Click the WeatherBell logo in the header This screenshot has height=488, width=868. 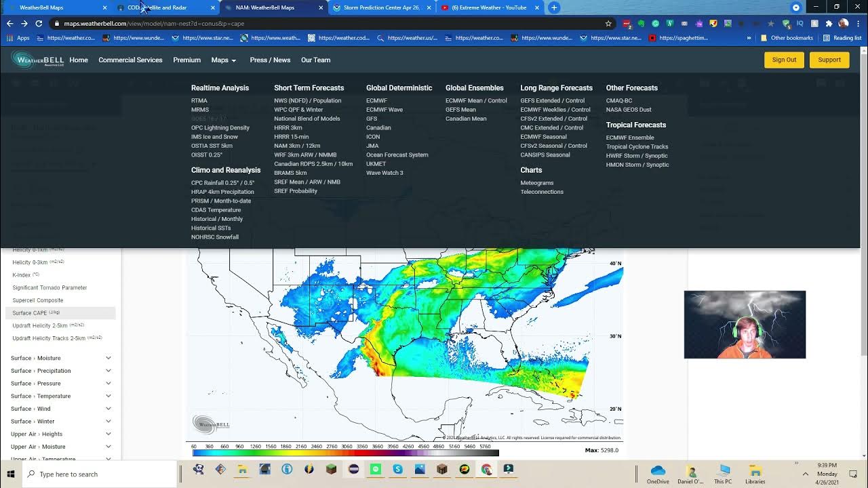[37, 60]
